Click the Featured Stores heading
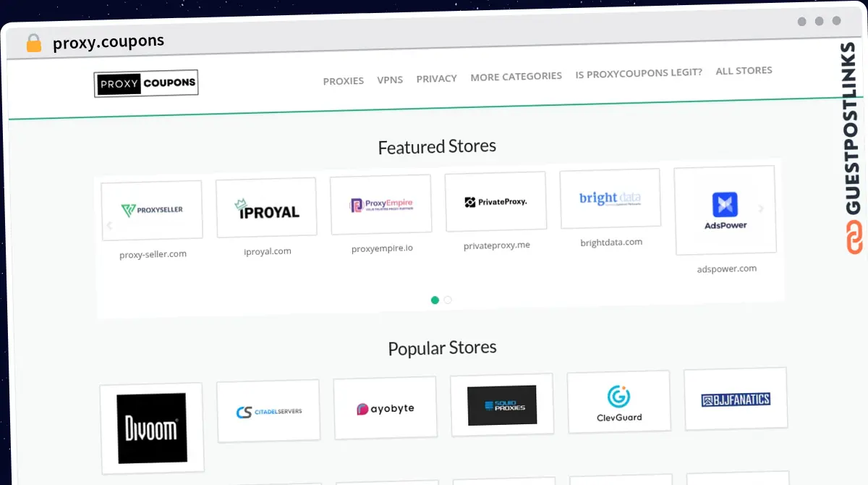 [437, 147]
